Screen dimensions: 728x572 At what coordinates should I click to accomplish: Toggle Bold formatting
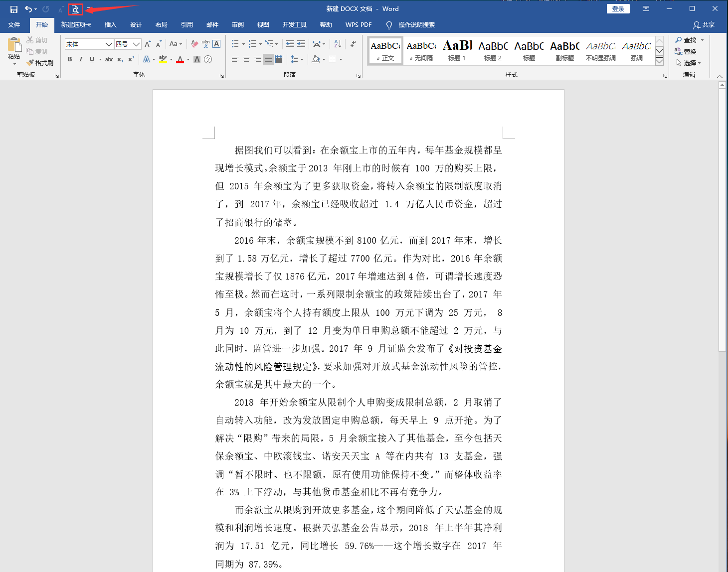click(70, 59)
